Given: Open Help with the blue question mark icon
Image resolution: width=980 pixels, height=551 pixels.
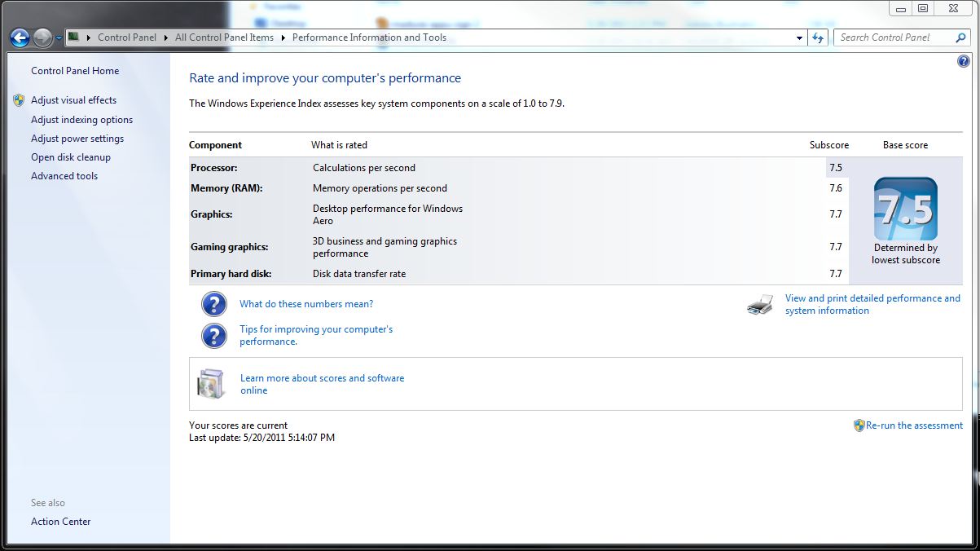Looking at the screenshot, I should pos(964,61).
